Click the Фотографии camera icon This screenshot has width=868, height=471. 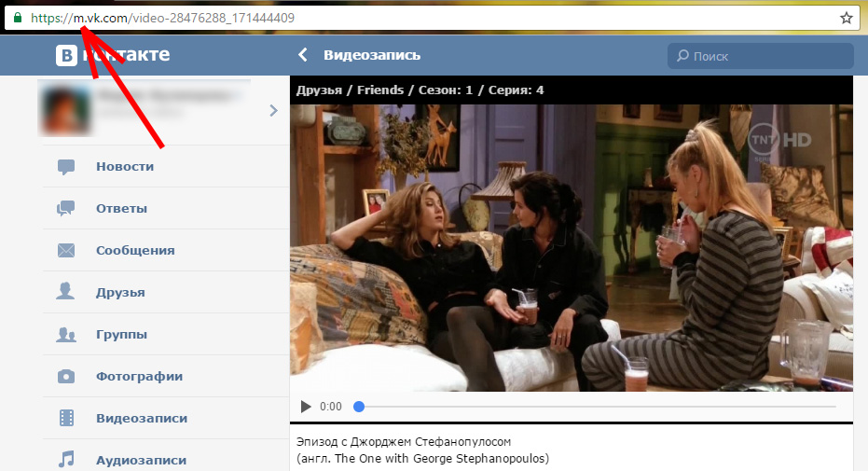coord(66,377)
